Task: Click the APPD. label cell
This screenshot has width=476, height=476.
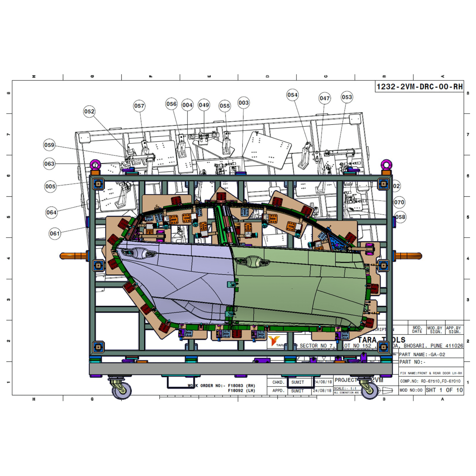Action: pos(278,391)
